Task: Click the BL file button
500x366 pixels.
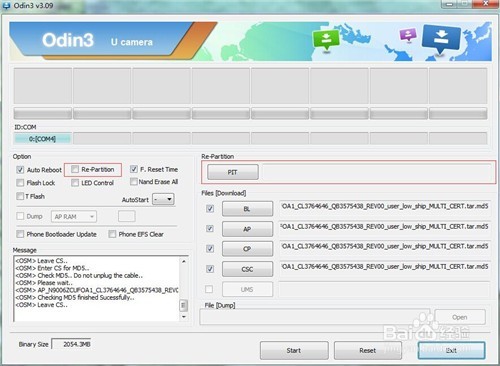Action: pyautogui.click(x=247, y=209)
